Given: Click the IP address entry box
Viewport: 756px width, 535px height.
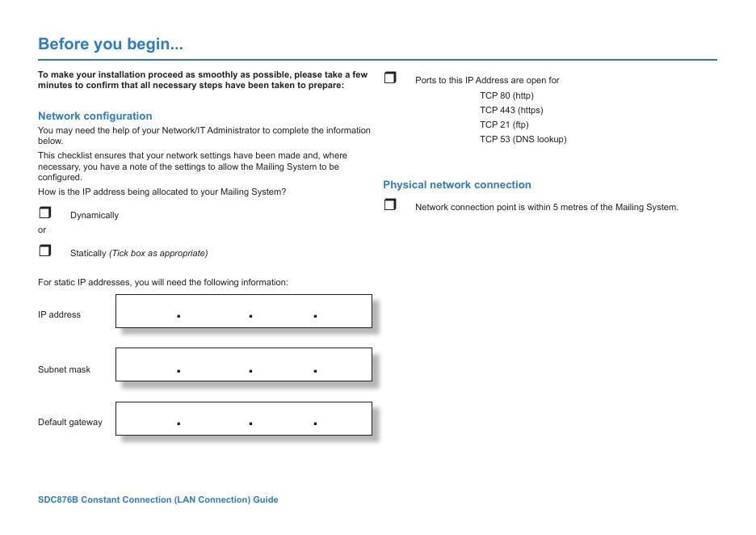Looking at the screenshot, I should (243, 311).
